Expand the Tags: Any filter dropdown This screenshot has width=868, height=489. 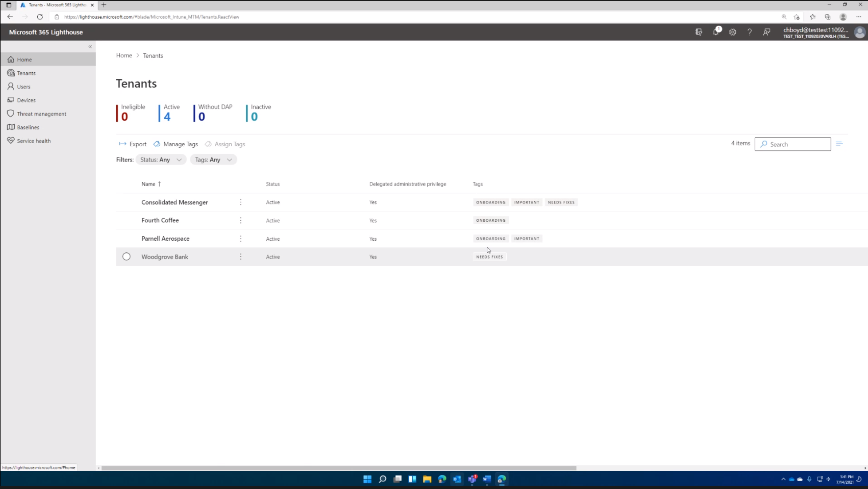(213, 160)
